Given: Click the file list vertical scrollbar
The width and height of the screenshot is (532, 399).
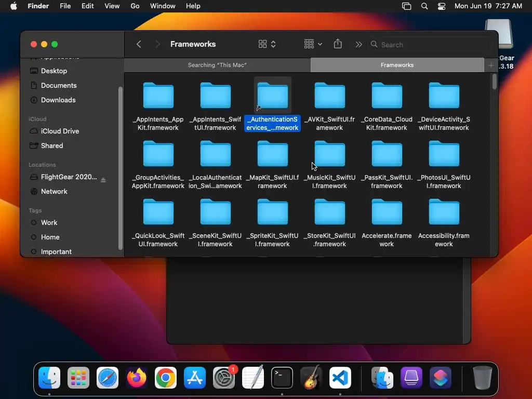Looking at the screenshot, I should click(x=495, y=82).
